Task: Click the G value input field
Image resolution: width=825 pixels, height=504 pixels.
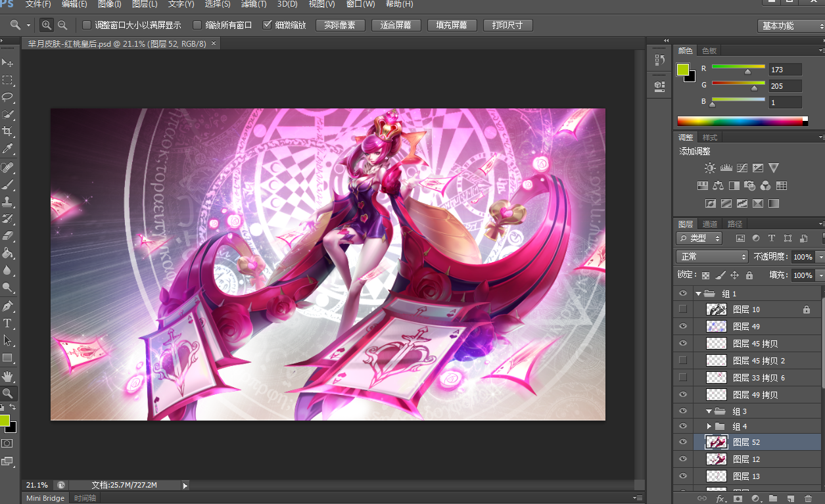Action: 786,85
